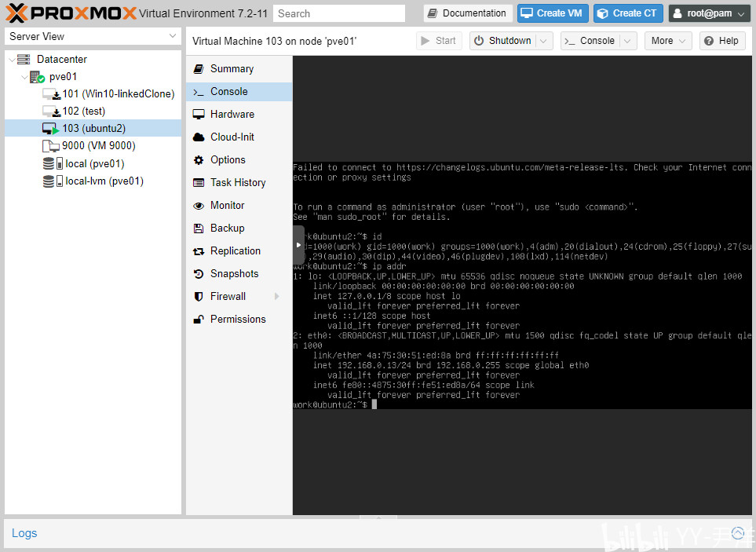Screen dimensions: 756x552
Task: Open the Shutdown dropdown arrow
Action: point(543,41)
